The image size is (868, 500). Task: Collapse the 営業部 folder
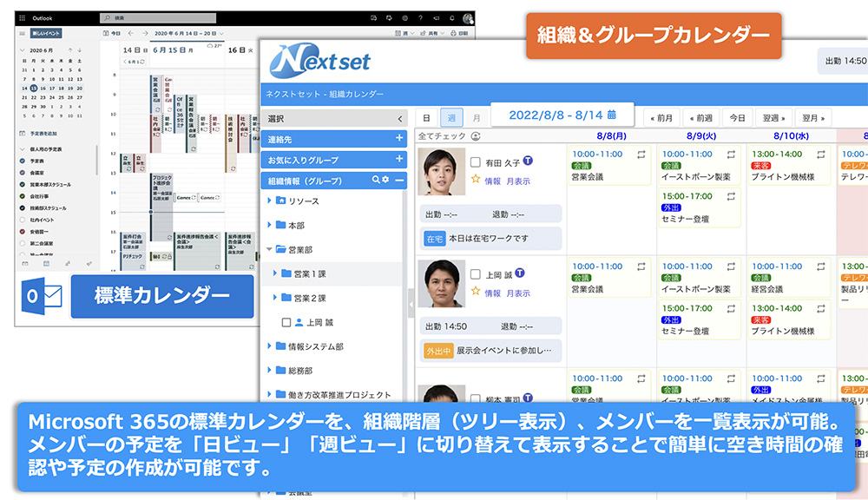pos(270,249)
